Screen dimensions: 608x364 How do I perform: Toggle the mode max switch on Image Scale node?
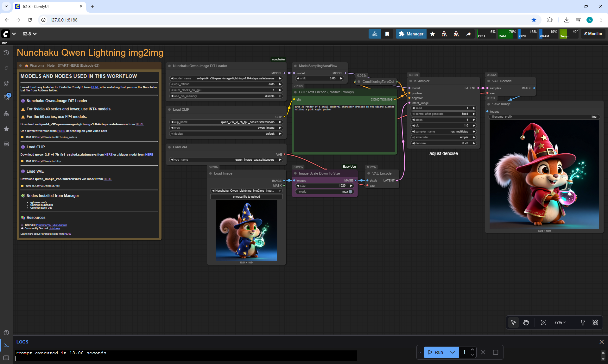click(x=350, y=192)
